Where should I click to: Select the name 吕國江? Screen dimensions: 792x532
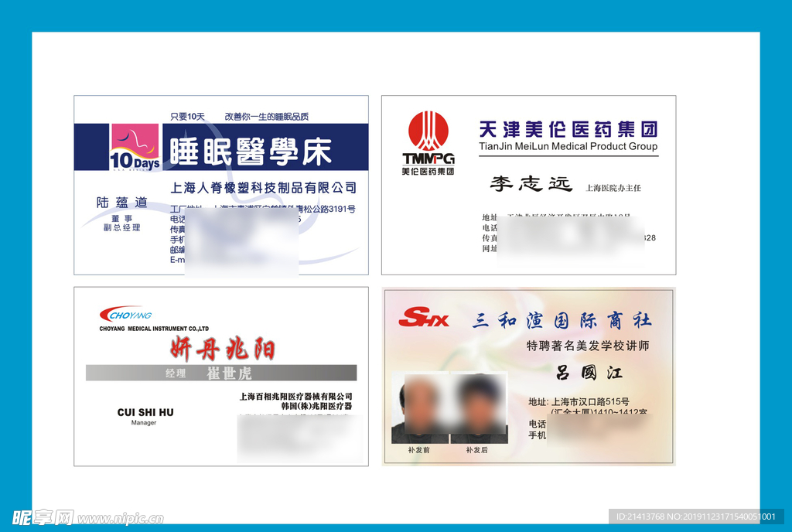click(589, 373)
